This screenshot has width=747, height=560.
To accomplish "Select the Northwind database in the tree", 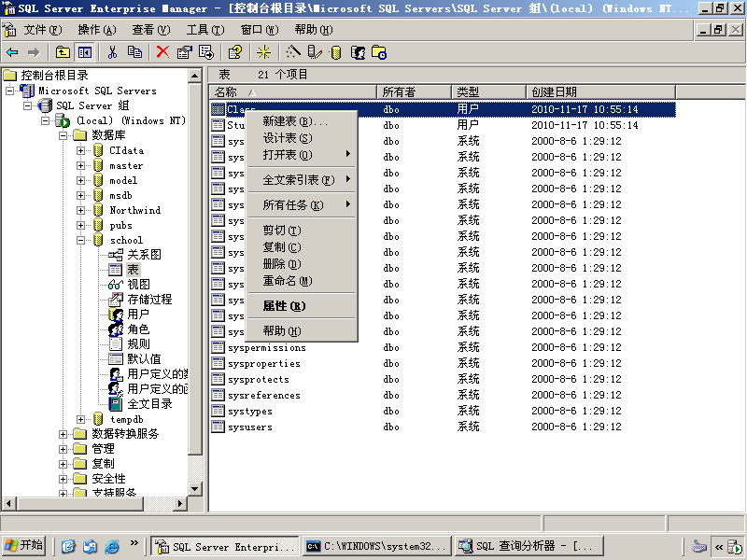I will click(x=134, y=210).
